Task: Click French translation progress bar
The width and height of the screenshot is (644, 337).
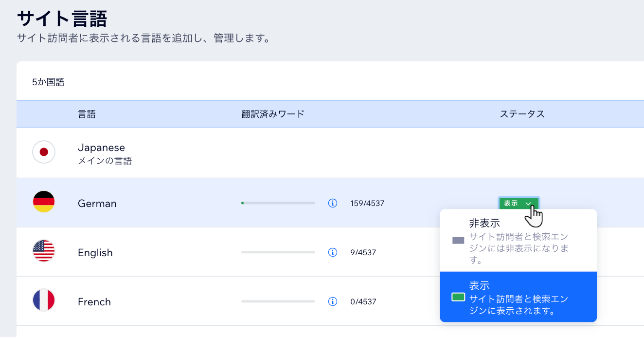Action: pyautogui.click(x=278, y=301)
